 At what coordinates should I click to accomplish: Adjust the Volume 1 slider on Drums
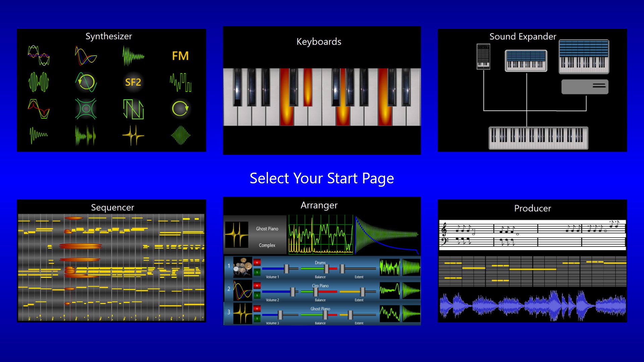tap(286, 269)
